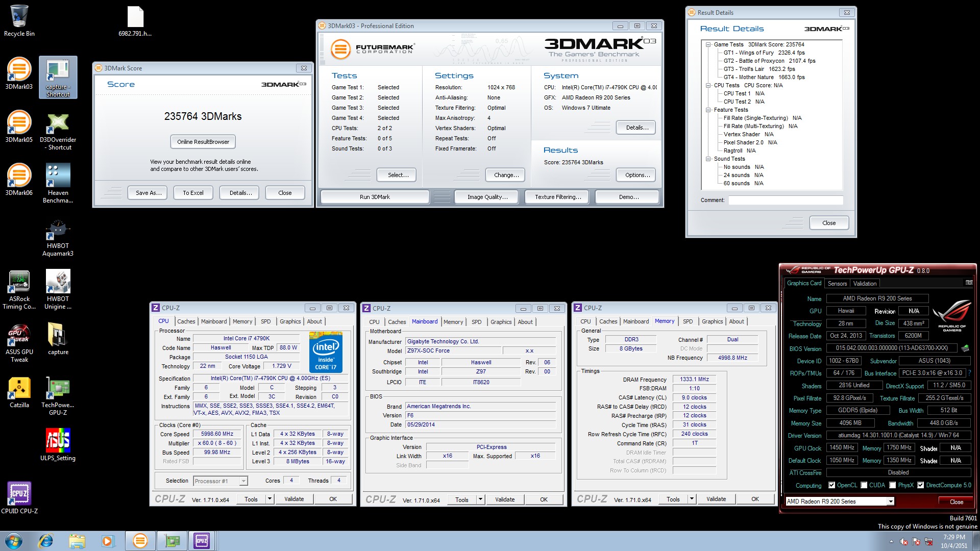Viewport: 980px width, 551px height.
Task: Open the SPD tab in CPU-Z Mainboard window
Action: click(477, 322)
